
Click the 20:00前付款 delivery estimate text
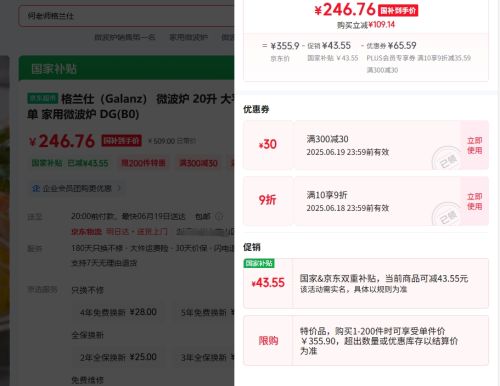128,217
